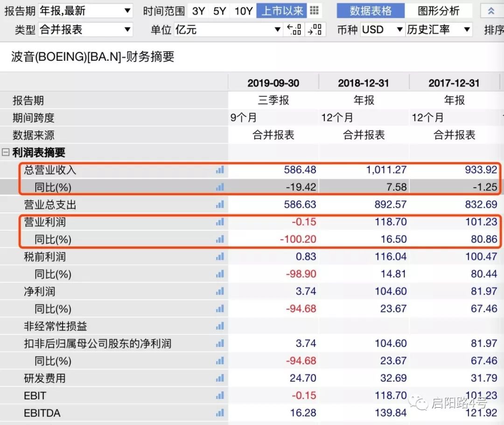504x425 pixels.
Task: Select the 数据来源 row label
Action: (x=34, y=135)
